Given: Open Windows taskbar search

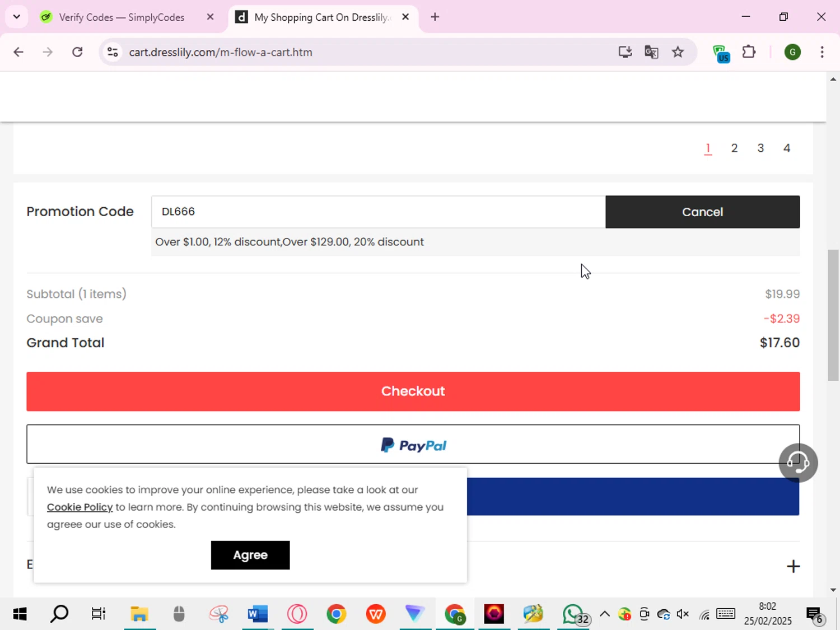Looking at the screenshot, I should click(x=59, y=614).
